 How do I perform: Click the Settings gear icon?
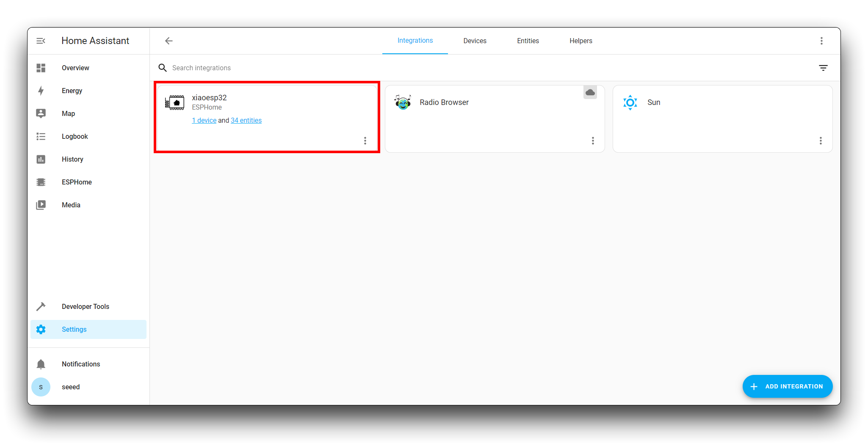41,329
